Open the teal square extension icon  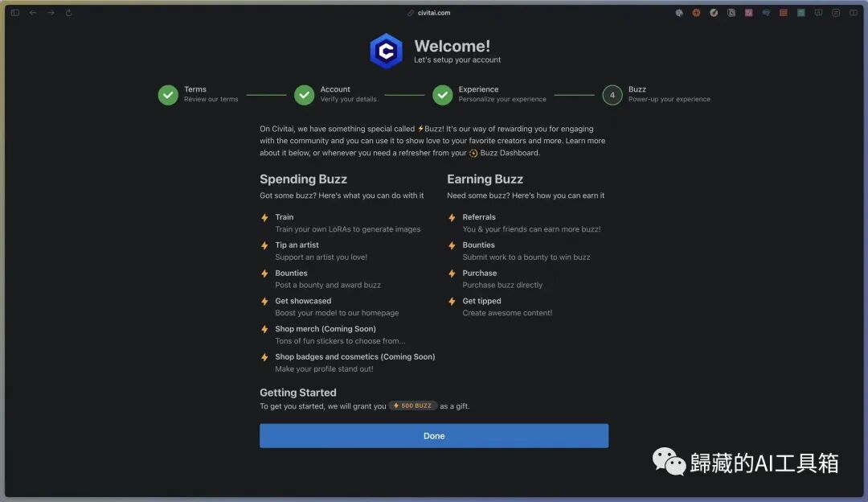[801, 13]
